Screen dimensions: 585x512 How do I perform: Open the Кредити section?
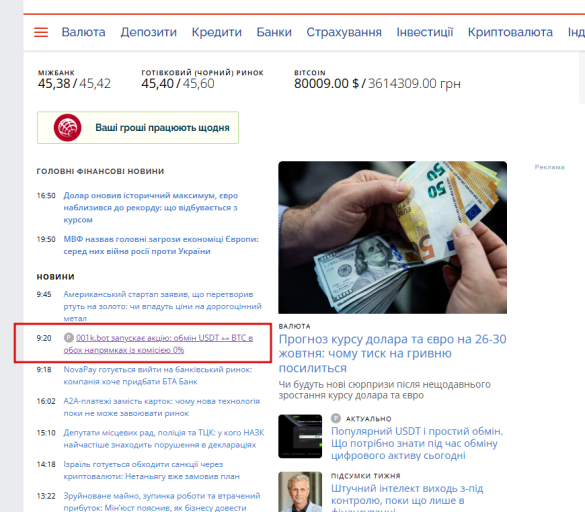click(x=217, y=32)
